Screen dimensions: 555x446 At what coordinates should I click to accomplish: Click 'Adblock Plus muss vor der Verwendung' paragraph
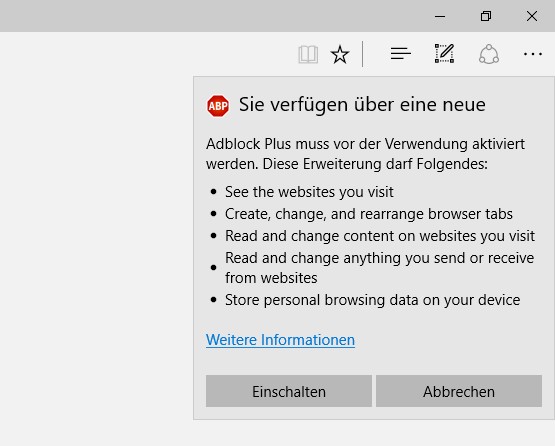click(x=365, y=154)
